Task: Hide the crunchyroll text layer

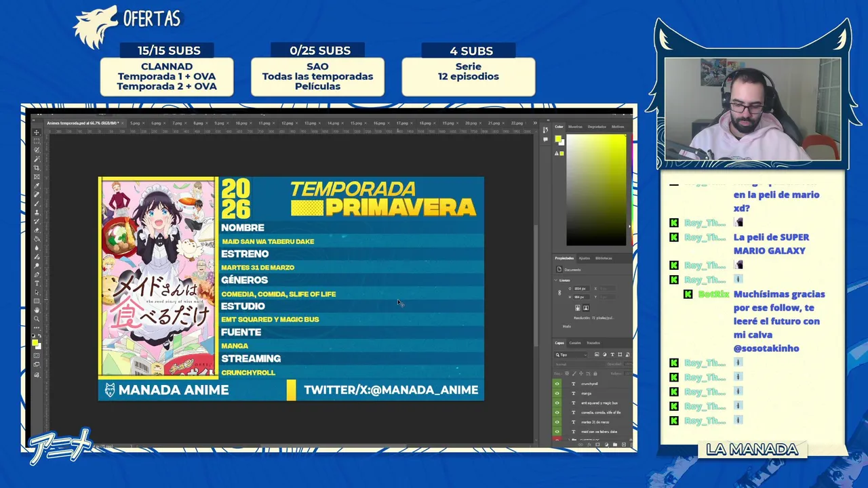Action: 557,384
